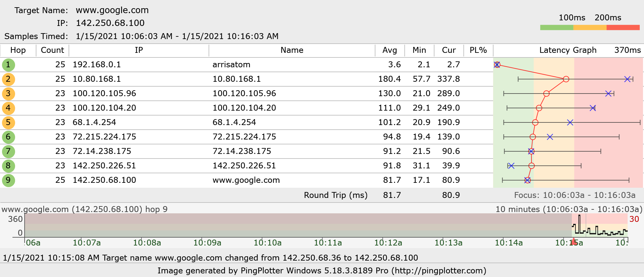Click www.google.com in the hop 9 row
This screenshot has height=277, width=644.
coord(246,180)
